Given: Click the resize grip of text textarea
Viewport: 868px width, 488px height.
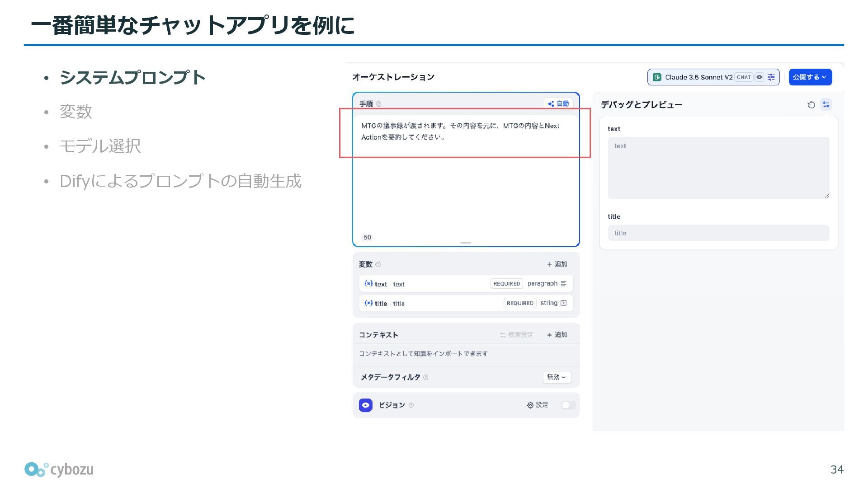Looking at the screenshot, I should (x=826, y=196).
